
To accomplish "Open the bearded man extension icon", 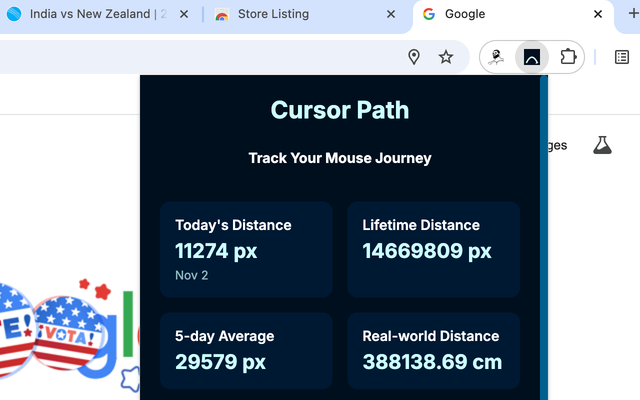I will pyautogui.click(x=496, y=57).
